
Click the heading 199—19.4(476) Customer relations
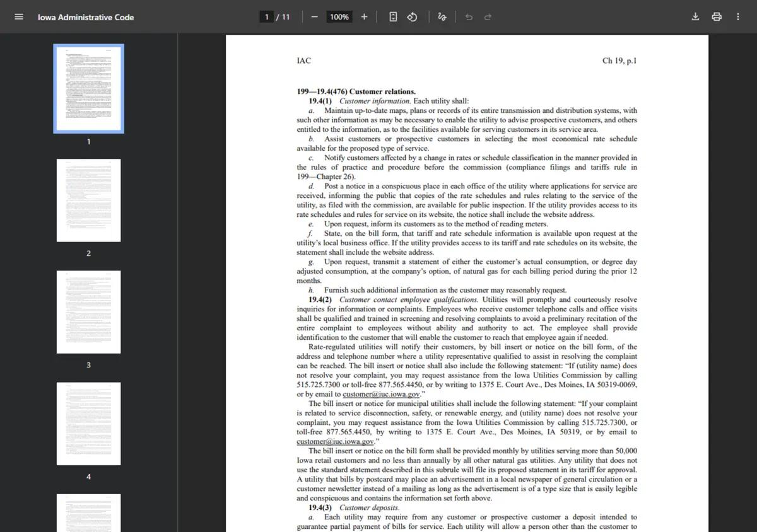pos(356,91)
